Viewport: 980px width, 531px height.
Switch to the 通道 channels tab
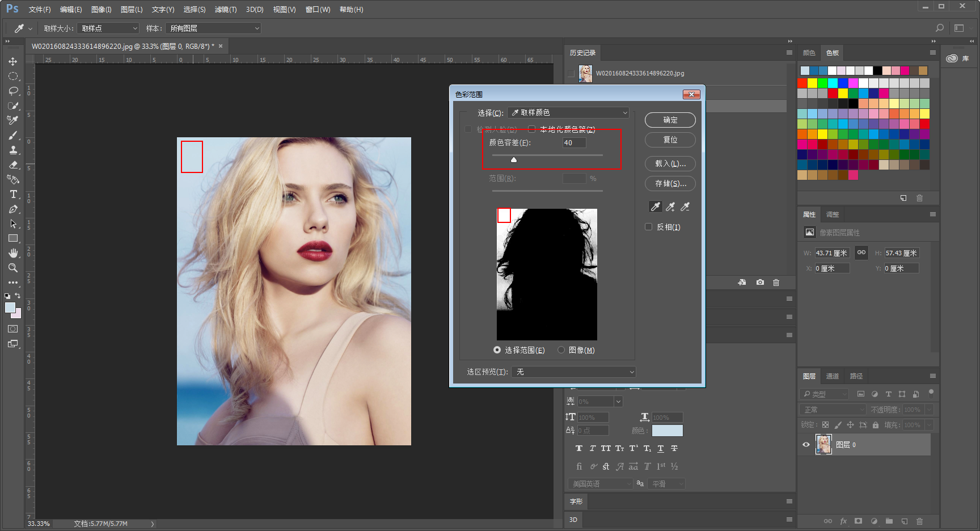point(832,376)
